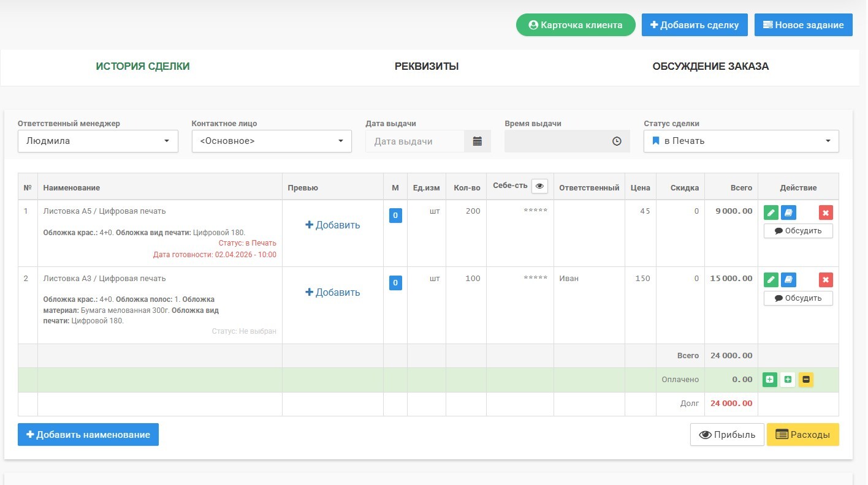Delete the Листовка А5 row with red X
Viewport: 868px width, 485px height.
pyautogui.click(x=826, y=213)
